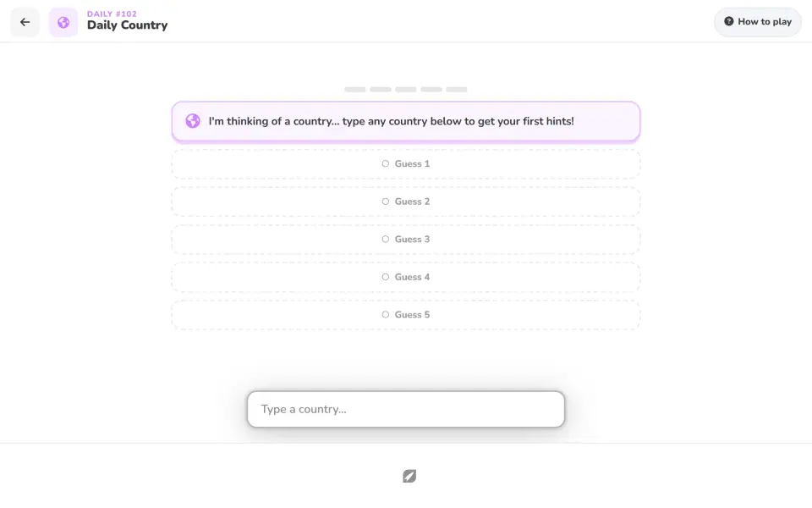Click the back arrow icon
Viewport: 812px width, 508px height.
(25, 22)
